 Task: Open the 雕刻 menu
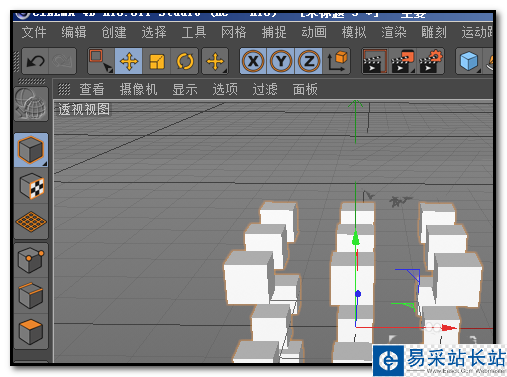(434, 33)
